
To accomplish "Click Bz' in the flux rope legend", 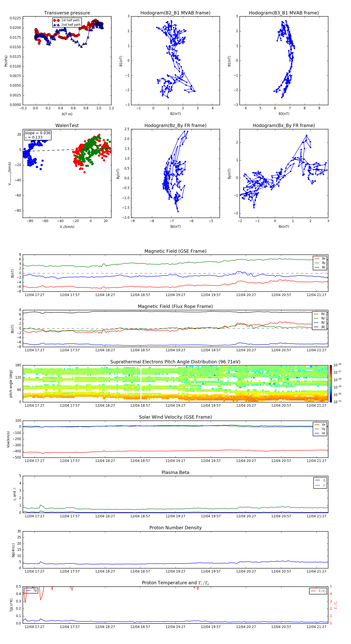I will coord(320,323).
